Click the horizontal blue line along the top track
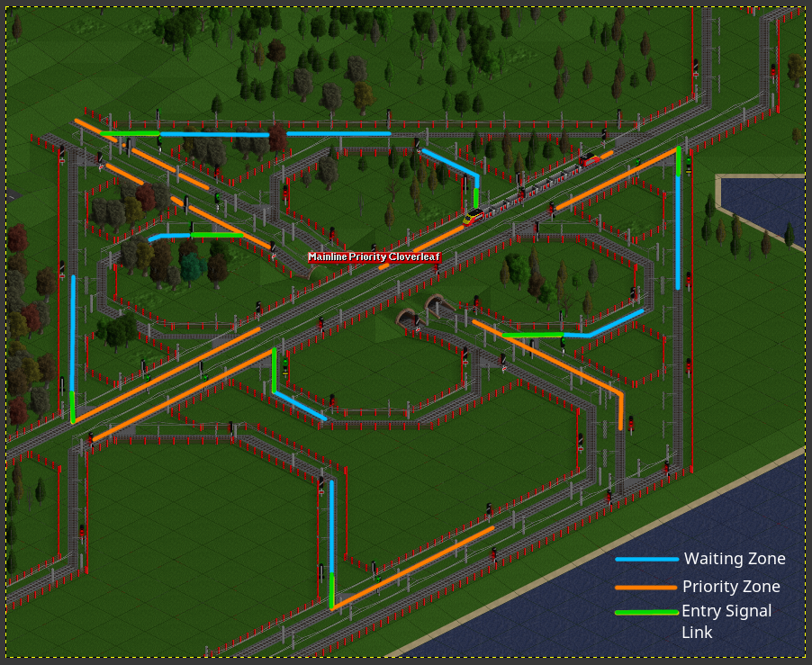This screenshot has height=665, width=812. pos(338,133)
